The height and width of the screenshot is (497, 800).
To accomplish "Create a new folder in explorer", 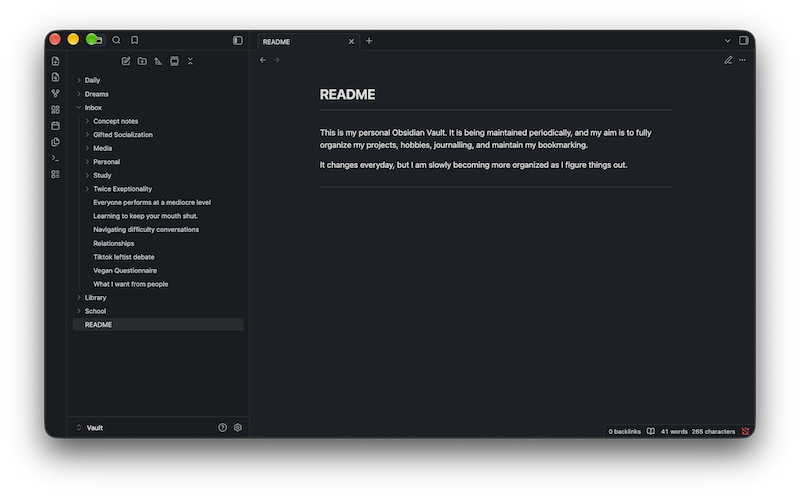I will pos(142,61).
